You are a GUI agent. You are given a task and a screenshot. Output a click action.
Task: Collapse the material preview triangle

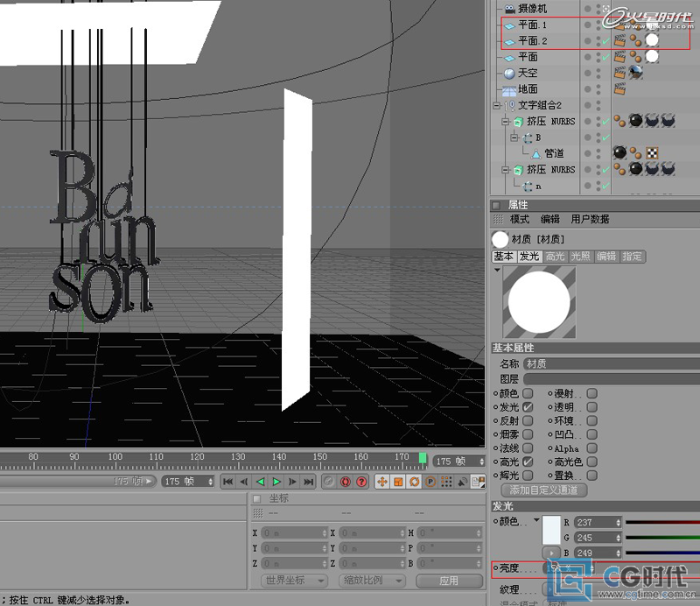click(x=497, y=271)
